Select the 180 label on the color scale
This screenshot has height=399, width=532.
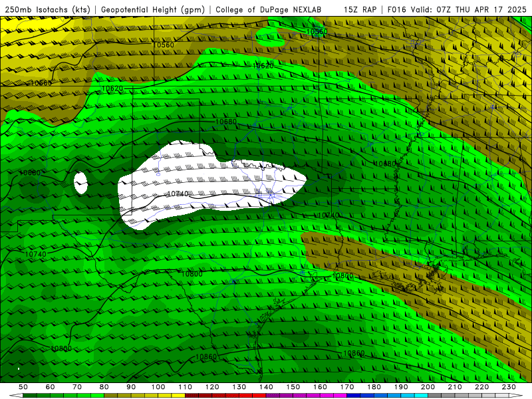[x=374, y=387]
